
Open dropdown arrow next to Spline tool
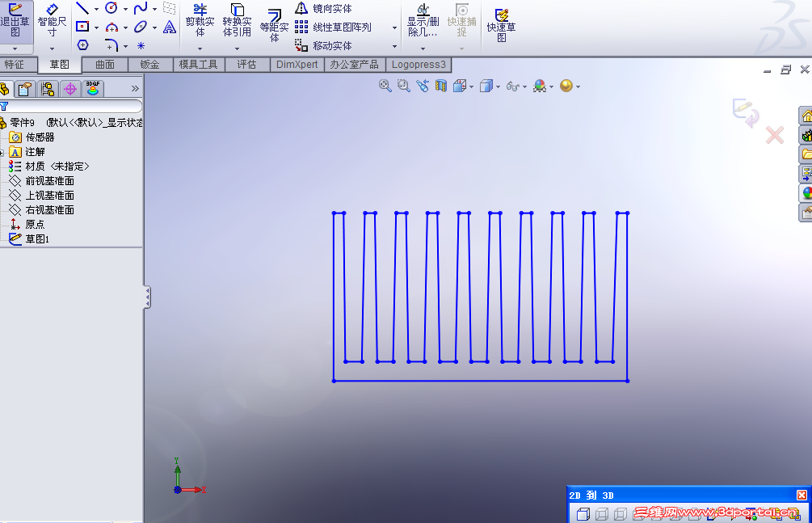tap(154, 9)
